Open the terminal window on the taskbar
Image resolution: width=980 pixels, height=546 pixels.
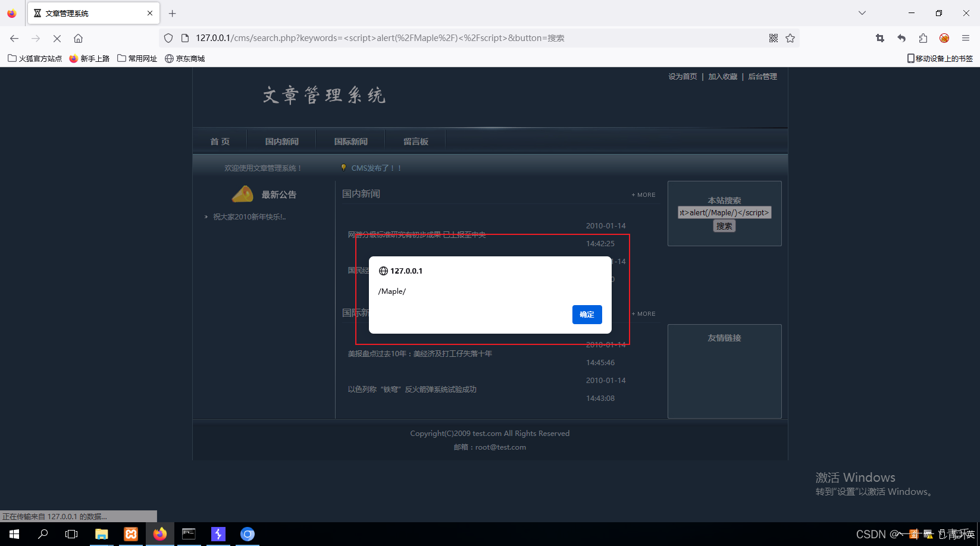pyautogui.click(x=189, y=534)
